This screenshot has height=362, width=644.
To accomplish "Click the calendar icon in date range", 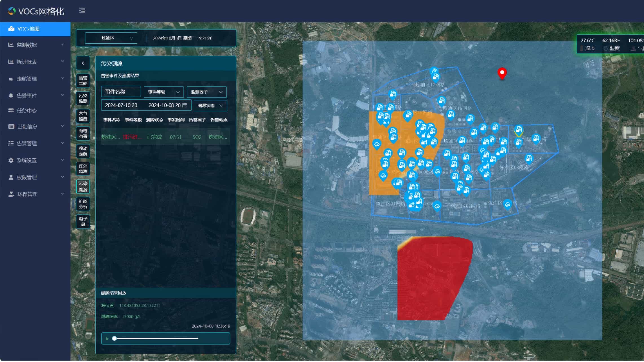I will [x=185, y=105].
